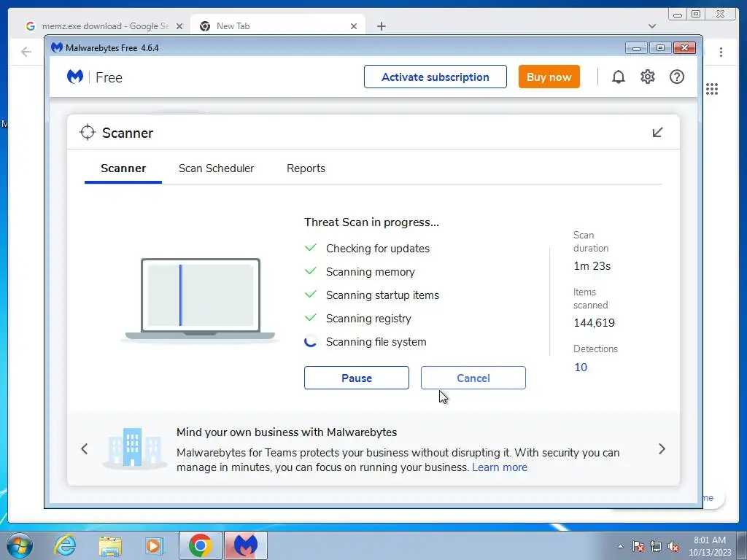The height and width of the screenshot is (560, 747).
Task: Open Malwarebytes notifications bell
Action: (x=619, y=77)
